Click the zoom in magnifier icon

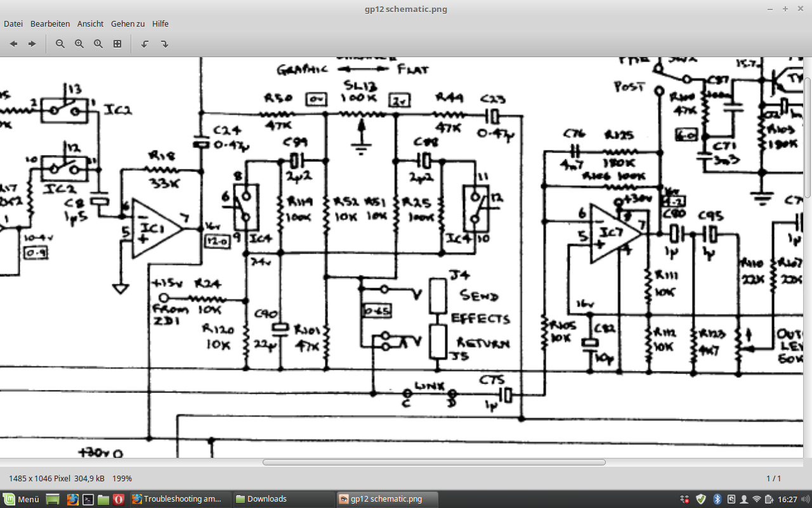click(x=79, y=44)
